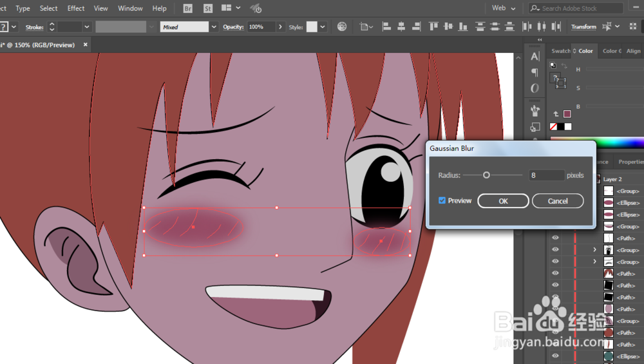Click horizontal align center icon

point(401,26)
